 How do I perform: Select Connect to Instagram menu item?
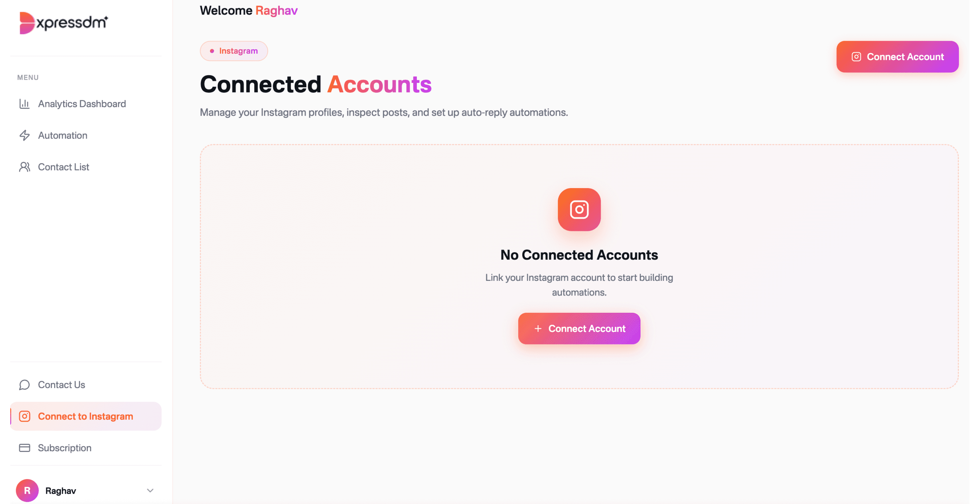pos(86,416)
